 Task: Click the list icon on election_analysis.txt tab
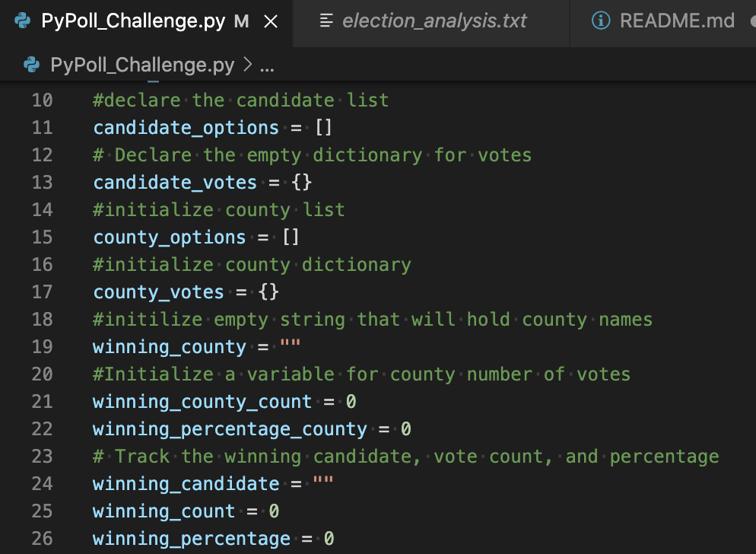tap(329, 21)
